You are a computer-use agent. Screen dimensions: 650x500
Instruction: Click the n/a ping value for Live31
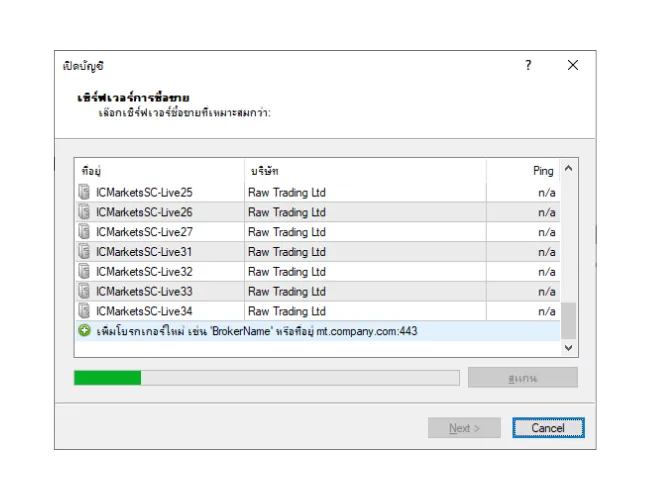pos(547,252)
